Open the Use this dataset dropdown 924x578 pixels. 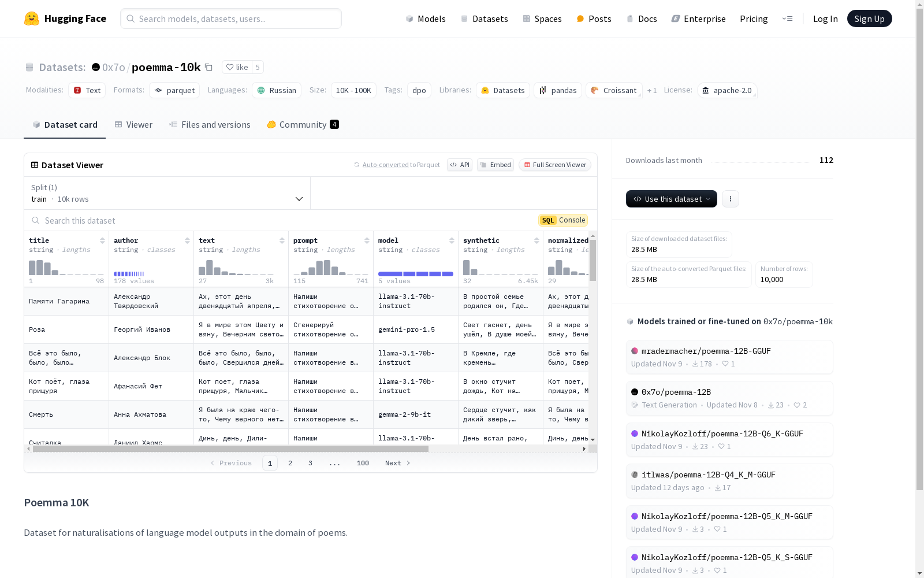click(x=671, y=199)
